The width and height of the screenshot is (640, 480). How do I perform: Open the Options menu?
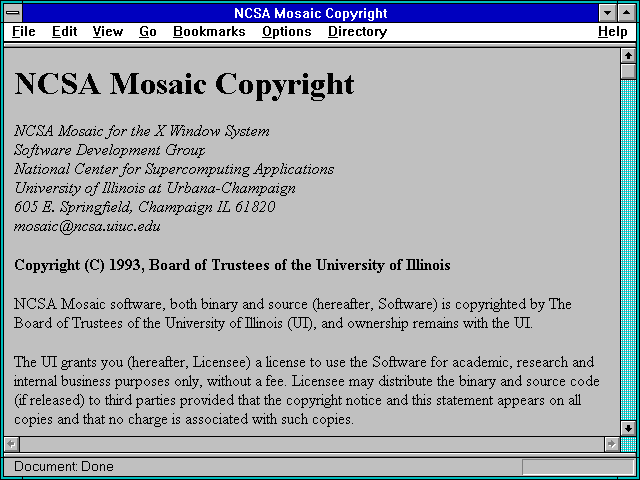pyautogui.click(x=287, y=31)
